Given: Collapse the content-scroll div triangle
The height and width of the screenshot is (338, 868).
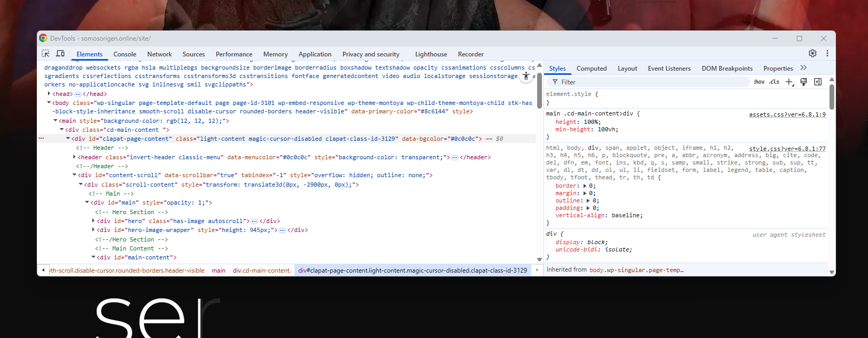Looking at the screenshot, I should (x=74, y=175).
